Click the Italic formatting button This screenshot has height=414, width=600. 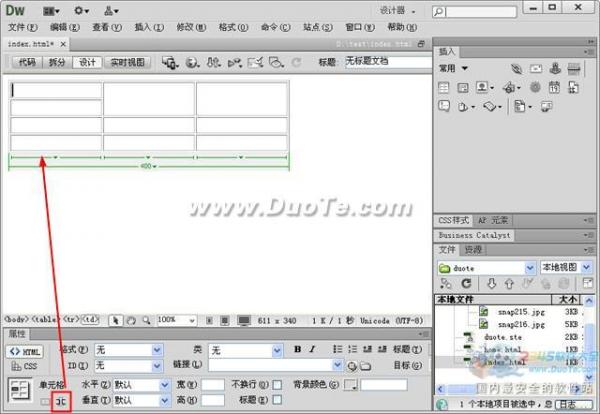[312, 349]
